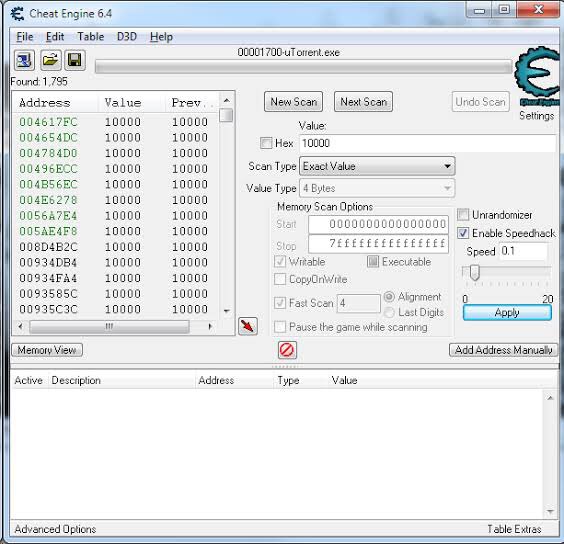564x544 pixels.
Task: Open the Help menu
Action: coord(161,37)
